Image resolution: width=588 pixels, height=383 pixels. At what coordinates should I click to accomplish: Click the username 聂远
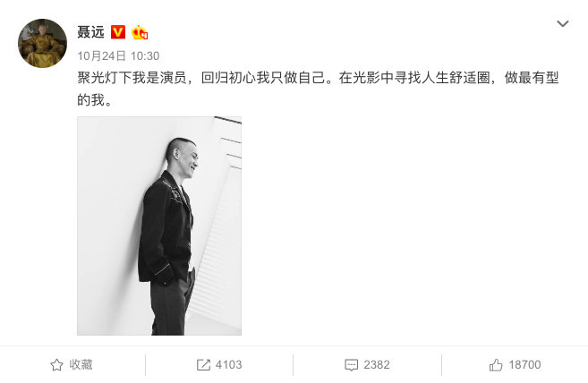[x=90, y=32]
